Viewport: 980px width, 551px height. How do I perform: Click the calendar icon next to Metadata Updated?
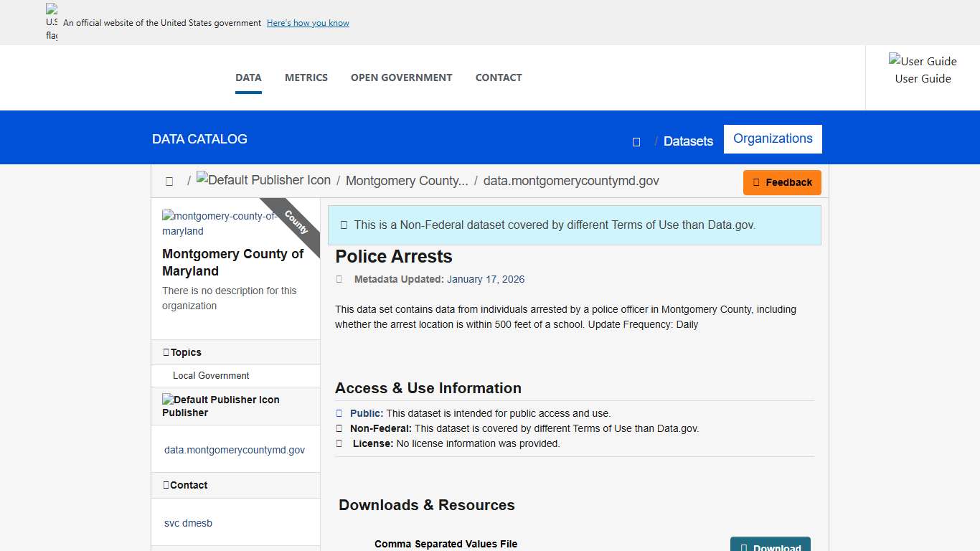coord(339,279)
